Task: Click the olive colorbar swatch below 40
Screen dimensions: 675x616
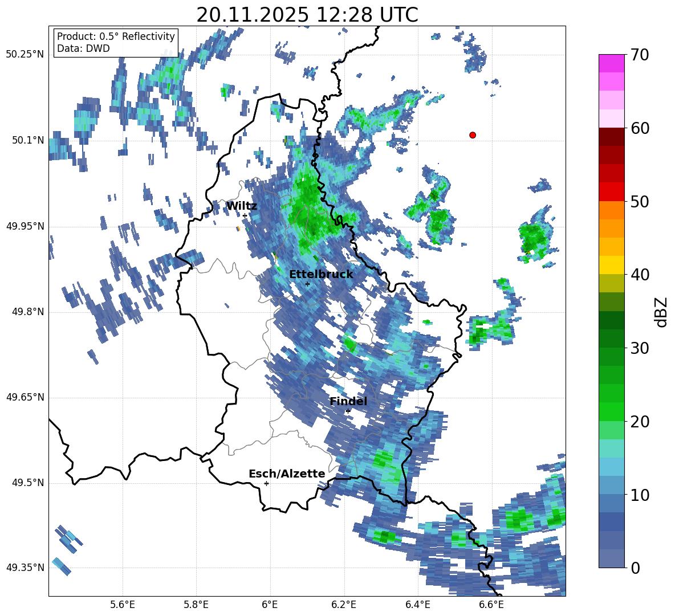Action: click(611, 283)
